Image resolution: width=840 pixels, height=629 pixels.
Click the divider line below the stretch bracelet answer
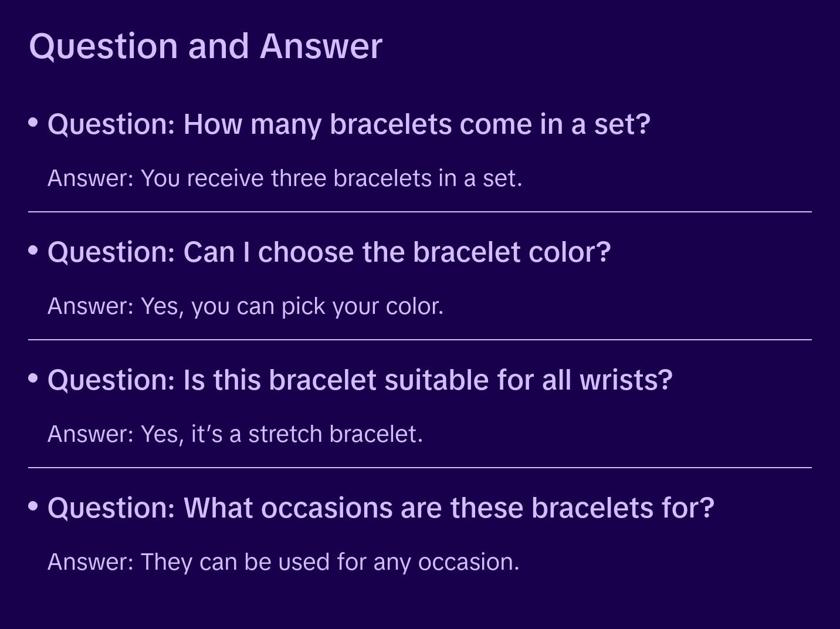[x=420, y=468]
